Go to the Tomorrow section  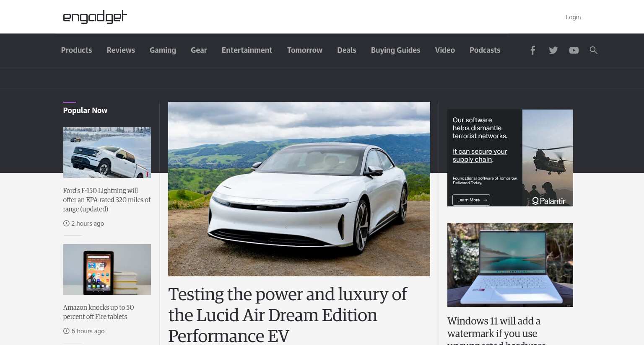point(305,50)
